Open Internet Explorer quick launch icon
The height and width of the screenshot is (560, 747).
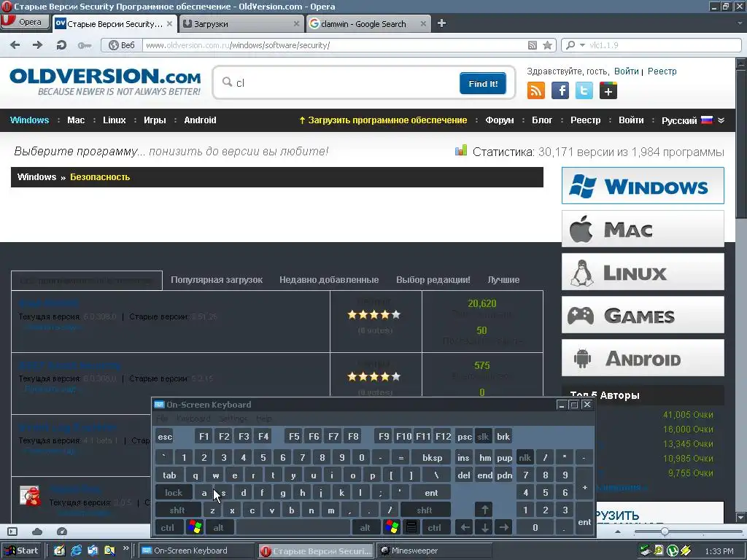point(76,551)
